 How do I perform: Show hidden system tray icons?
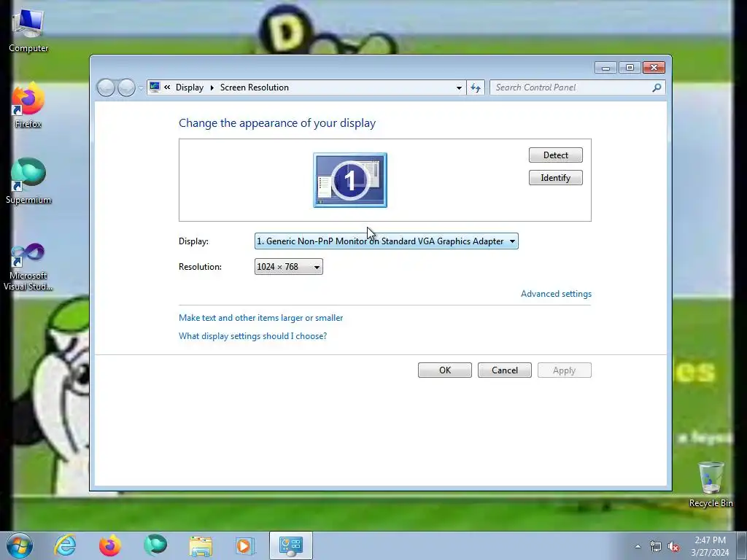638,546
